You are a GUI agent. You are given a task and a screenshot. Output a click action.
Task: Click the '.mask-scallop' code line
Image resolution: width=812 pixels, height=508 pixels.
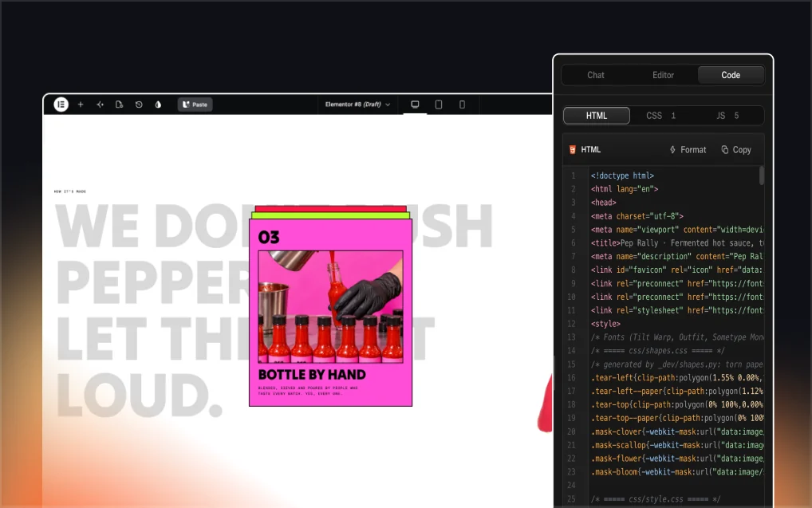coord(677,445)
